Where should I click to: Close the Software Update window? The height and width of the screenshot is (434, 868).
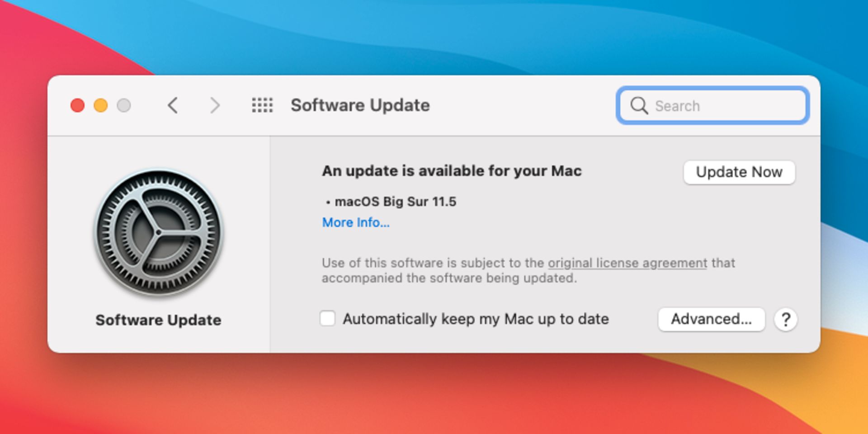77,105
